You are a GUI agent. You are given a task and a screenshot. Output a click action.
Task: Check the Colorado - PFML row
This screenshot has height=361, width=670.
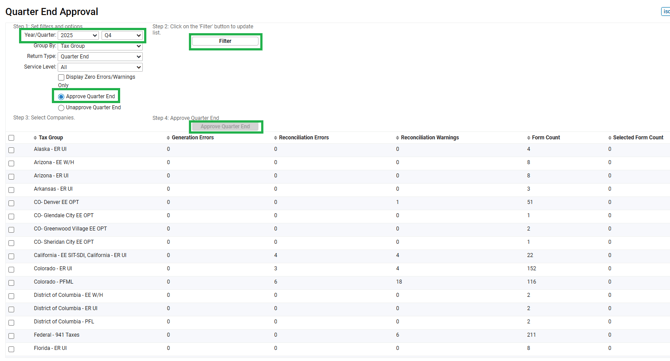point(11,283)
